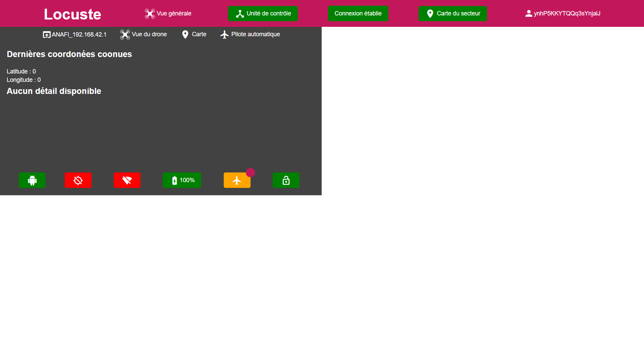Open the Vue générale overview

168,14
